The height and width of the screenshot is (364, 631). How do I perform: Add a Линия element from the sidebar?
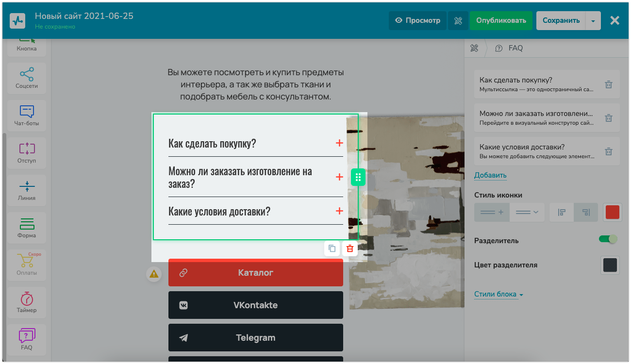[x=26, y=190]
